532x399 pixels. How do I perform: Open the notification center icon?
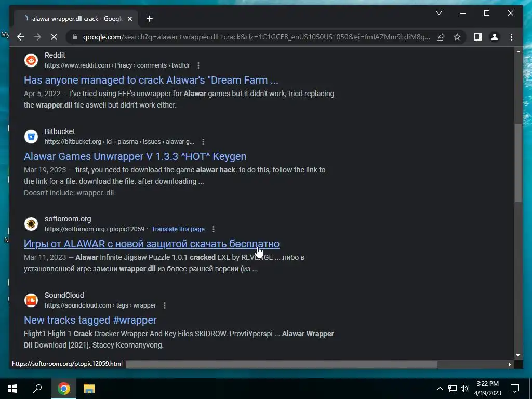(515, 389)
